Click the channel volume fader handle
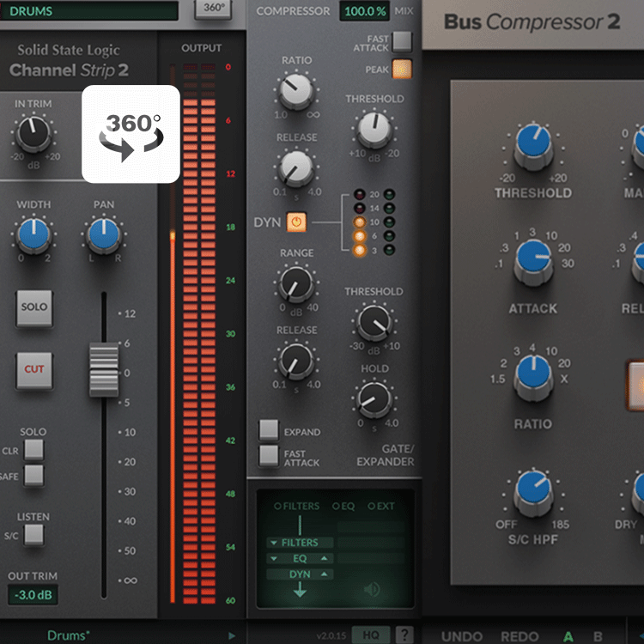Viewport: 644px width, 644px height. [104, 369]
